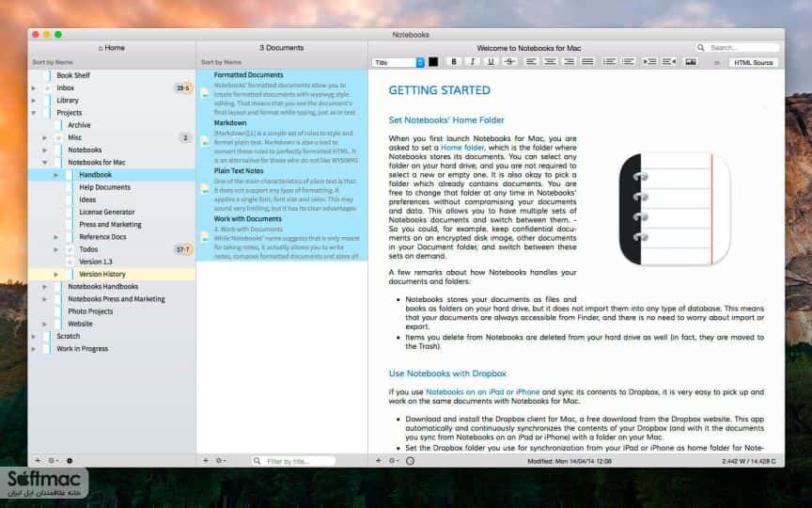Screen dimensions: 812x508
Task: Click the Filter by title field
Action: coord(293,461)
